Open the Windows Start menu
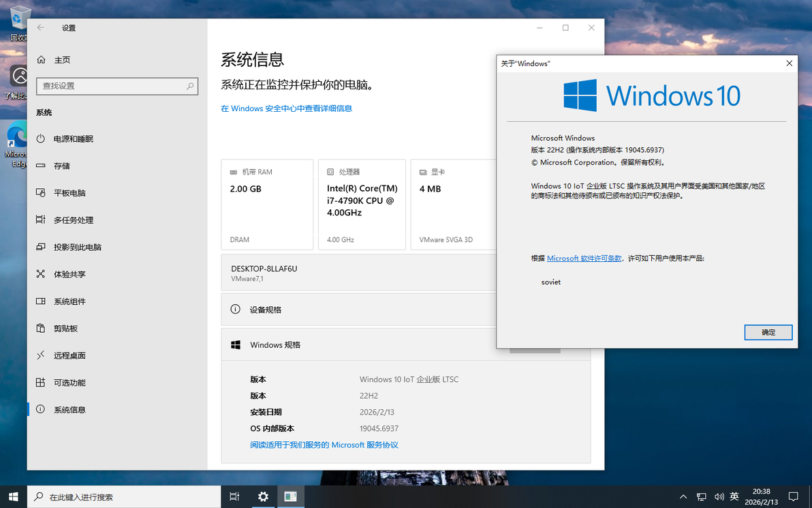The image size is (812, 508). point(14,496)
